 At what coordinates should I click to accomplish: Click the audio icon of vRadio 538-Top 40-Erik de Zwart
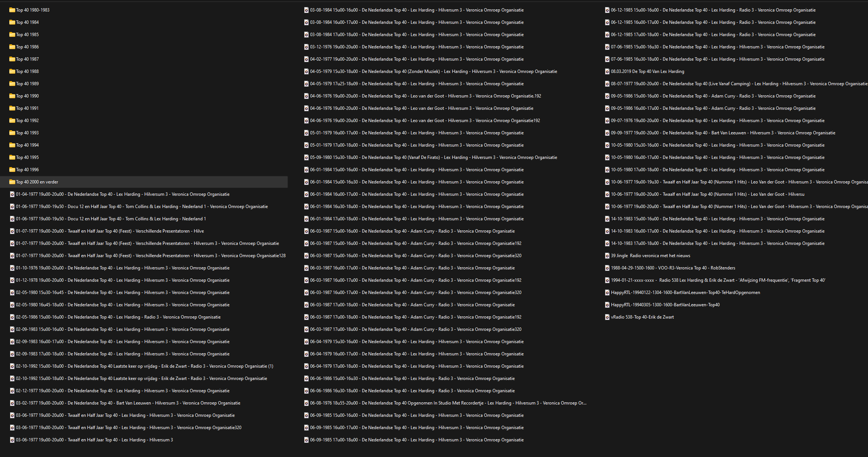click(607, 317)
